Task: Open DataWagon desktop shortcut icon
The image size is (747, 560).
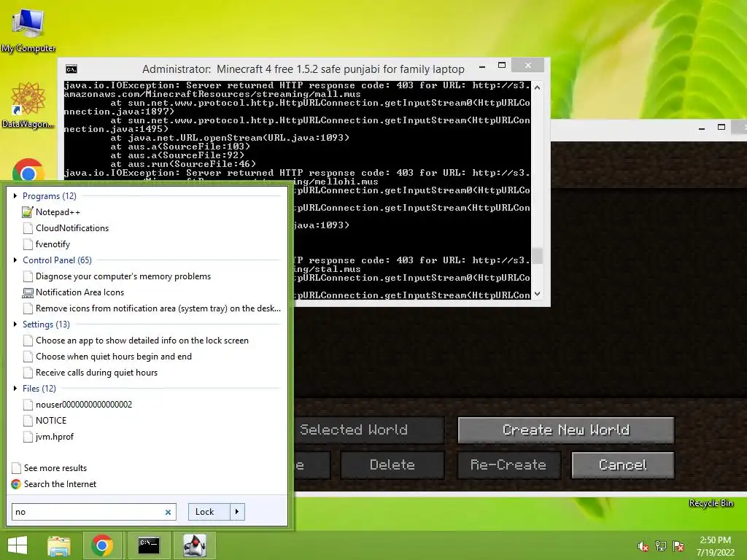Action: [28, 105]
